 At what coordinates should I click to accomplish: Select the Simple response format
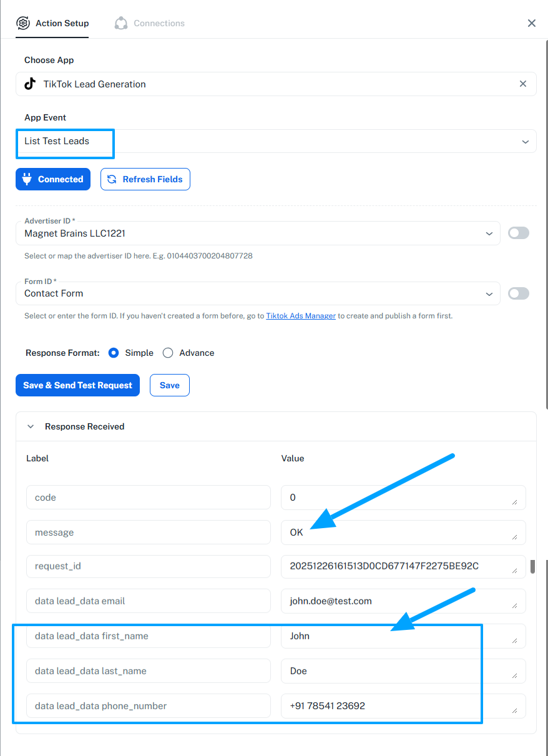pos(114,353)
